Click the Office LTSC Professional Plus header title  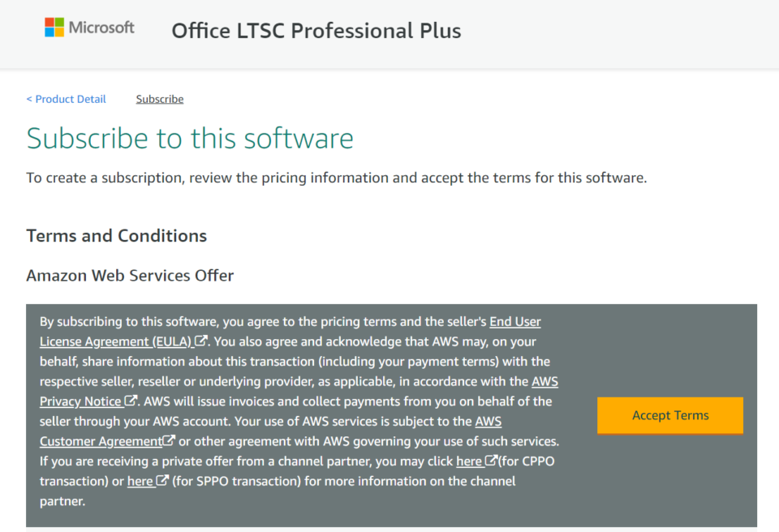point(316,31)
